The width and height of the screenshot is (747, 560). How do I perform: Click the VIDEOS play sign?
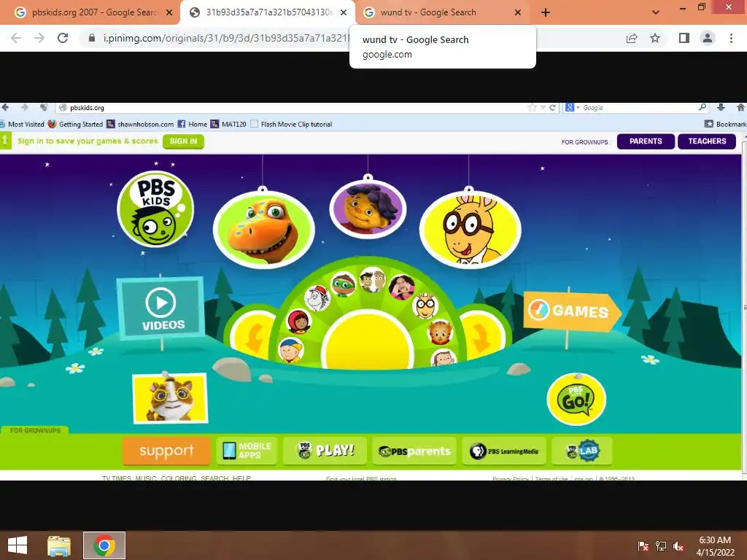click(x=161, y=308)
